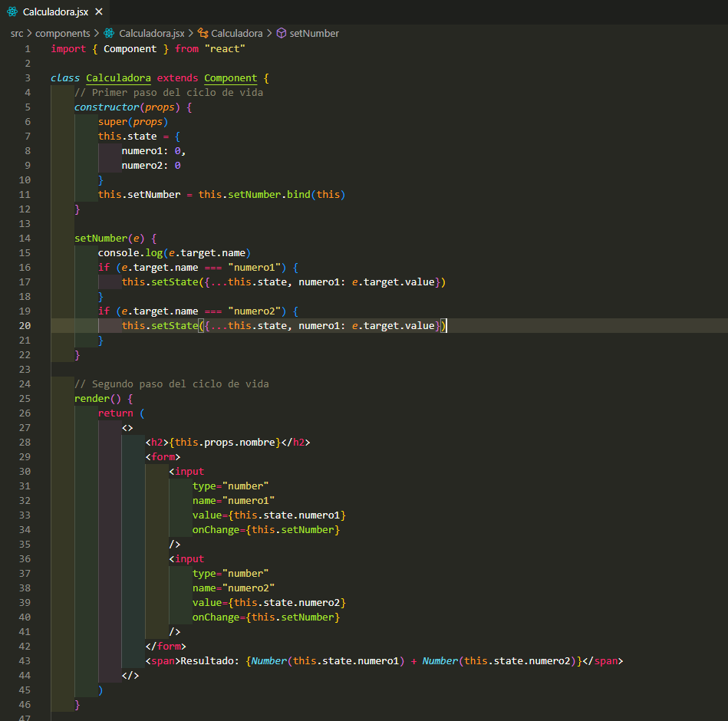Click the class symbol icon in the breadcrumb

203,33
